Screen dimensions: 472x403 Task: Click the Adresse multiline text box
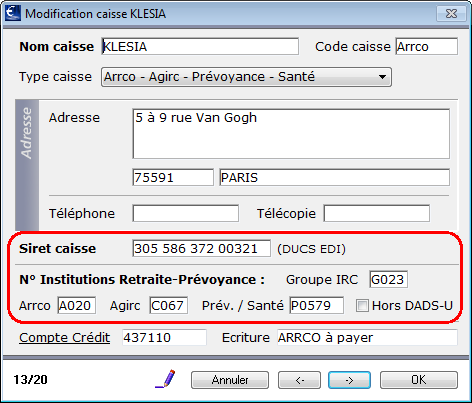(x=291, y=134)
